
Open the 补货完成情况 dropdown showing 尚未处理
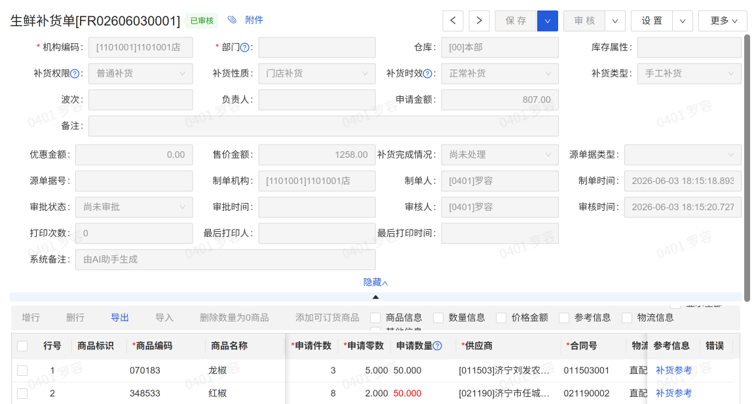500,155
